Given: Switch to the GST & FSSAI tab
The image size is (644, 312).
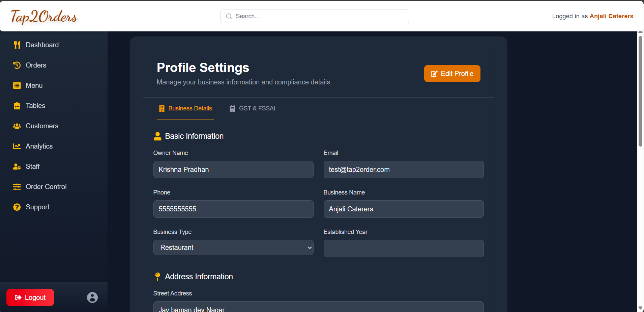Looking at the screenshot, I should (x=252, y=108).
